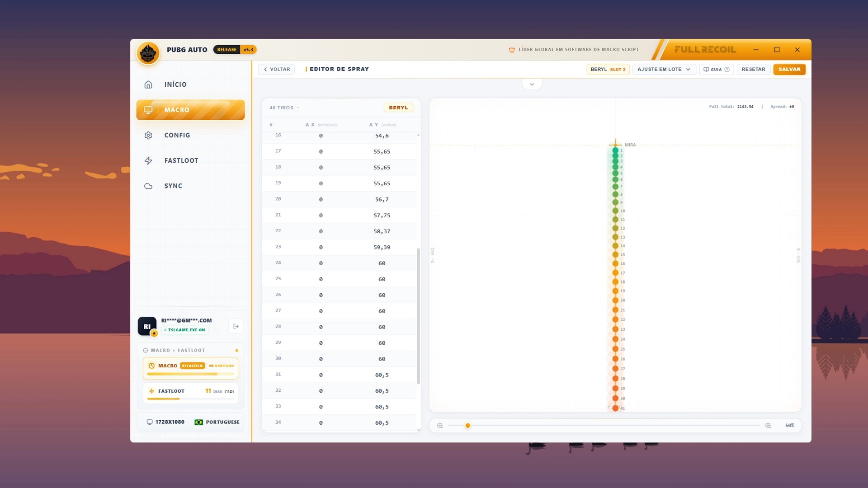The image size is (868, 488).
Task: Expand the Ajuste em Lote dropdown
Action: point(664,69)
